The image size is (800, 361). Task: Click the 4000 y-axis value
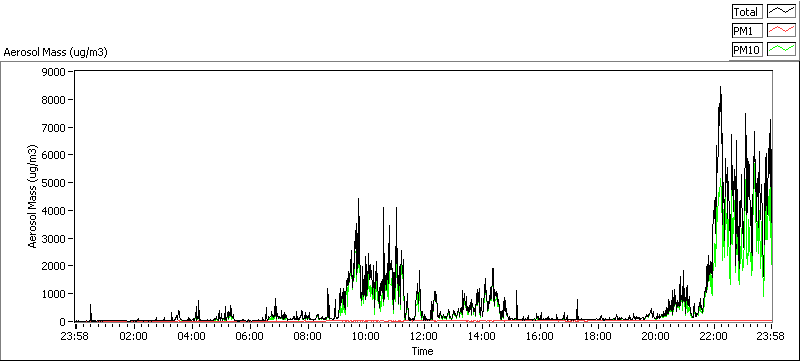[55, 211]
